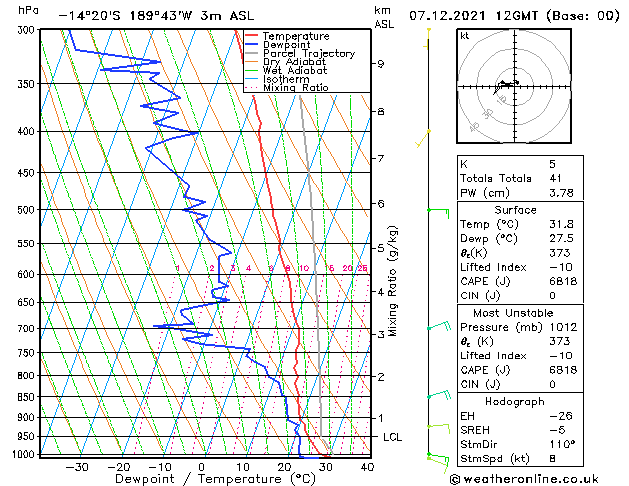Click the red Temperature legend line
This screenshot has height=486, width=629.
(x=252, y=36)
